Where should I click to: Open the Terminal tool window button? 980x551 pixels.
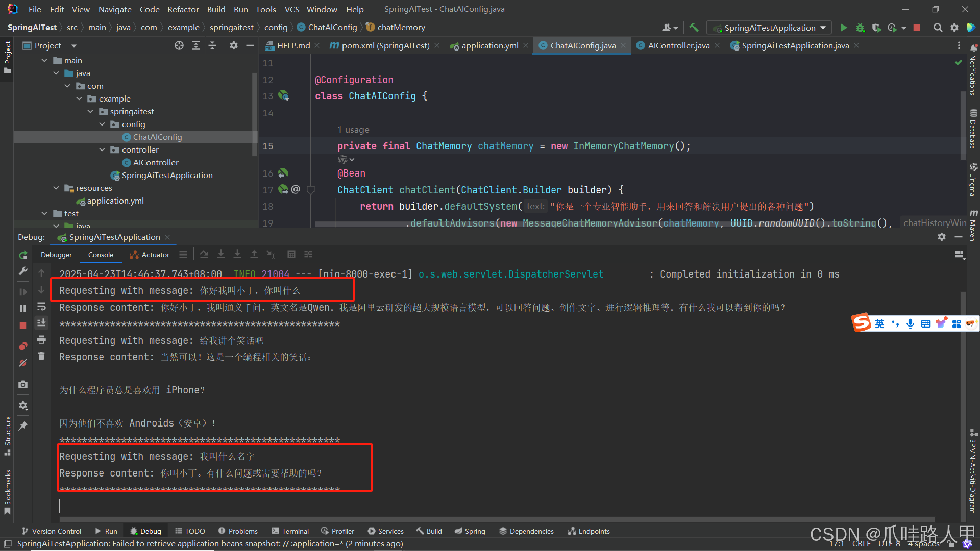coord(290,531)
